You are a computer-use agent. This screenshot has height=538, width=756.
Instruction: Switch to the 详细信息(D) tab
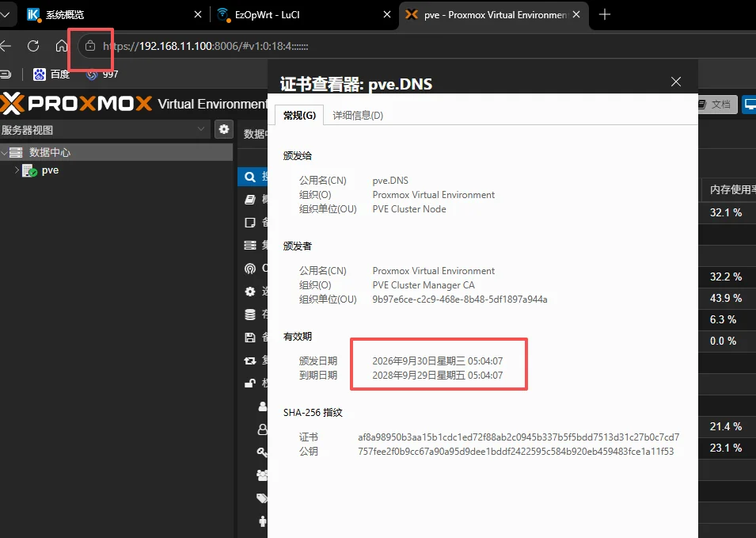point(358,116)
